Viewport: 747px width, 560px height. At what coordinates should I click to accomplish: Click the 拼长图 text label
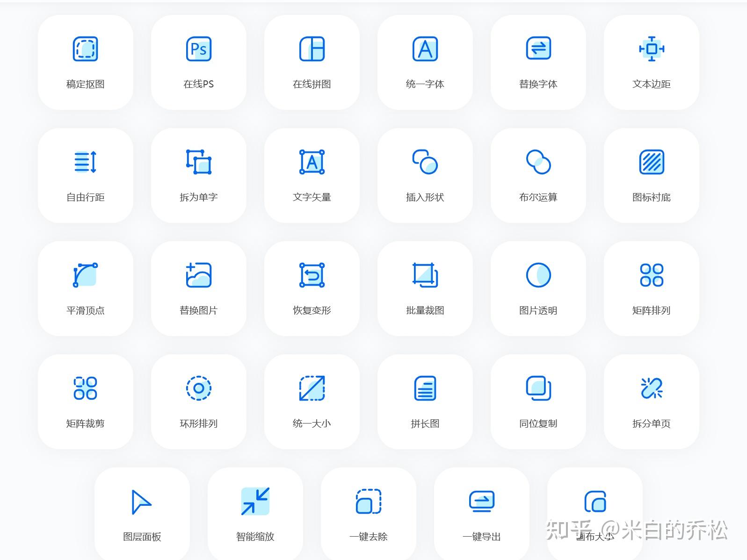[x=425, y=424]
